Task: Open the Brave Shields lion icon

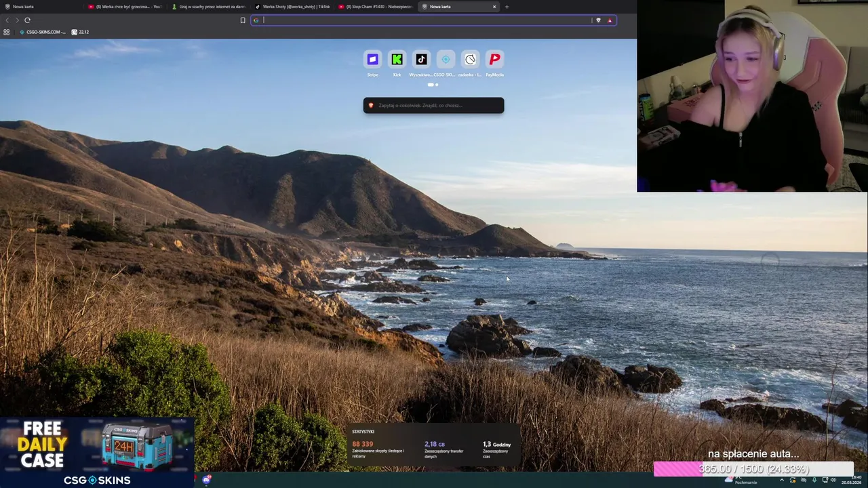Action: (x=598, y=20)
